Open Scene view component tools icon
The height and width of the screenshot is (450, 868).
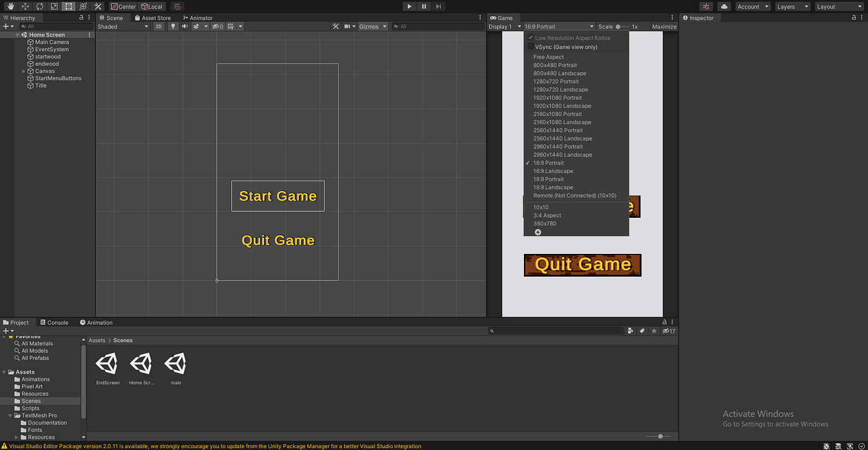click(335, 27)
